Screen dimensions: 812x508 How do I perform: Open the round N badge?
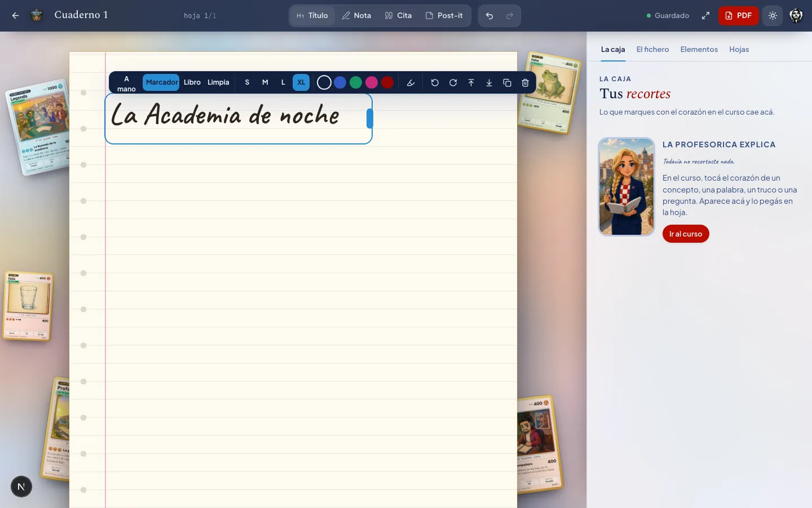coord(21,487)
